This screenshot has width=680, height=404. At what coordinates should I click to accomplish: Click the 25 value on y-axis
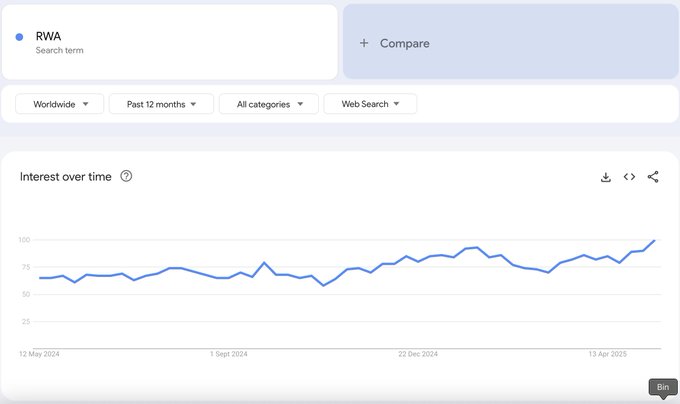(x=26, y=322)
